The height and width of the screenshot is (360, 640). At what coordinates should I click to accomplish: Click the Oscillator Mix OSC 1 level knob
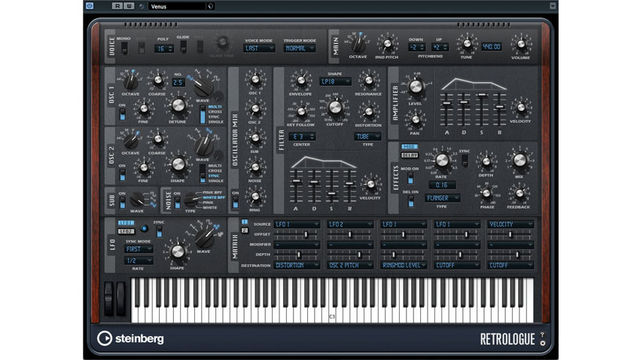255,80
